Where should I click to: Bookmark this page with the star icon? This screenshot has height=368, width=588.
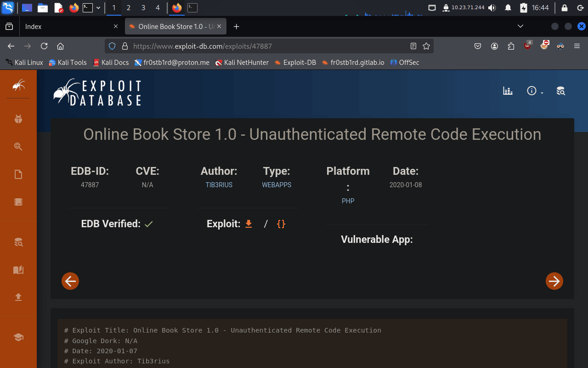(x=426, y=46)
